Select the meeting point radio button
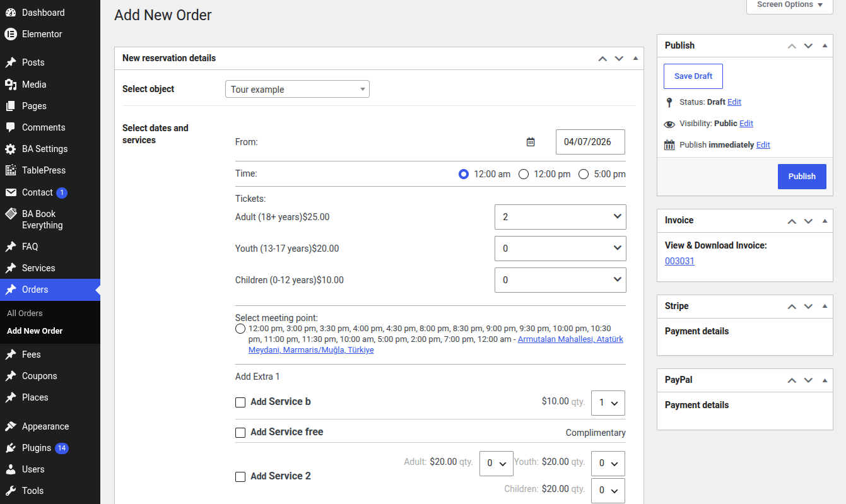 point(240,329)
